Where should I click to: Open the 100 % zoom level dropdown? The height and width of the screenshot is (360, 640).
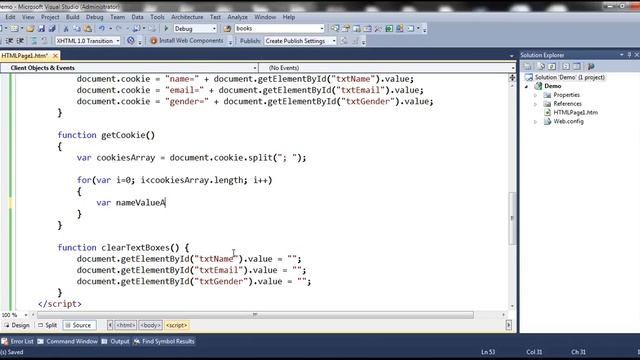coord(26,315)
